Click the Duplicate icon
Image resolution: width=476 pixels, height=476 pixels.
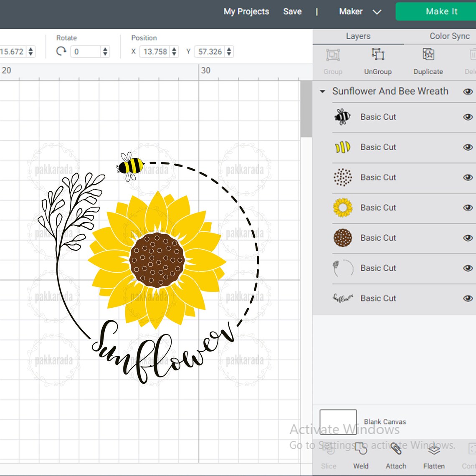428,54
